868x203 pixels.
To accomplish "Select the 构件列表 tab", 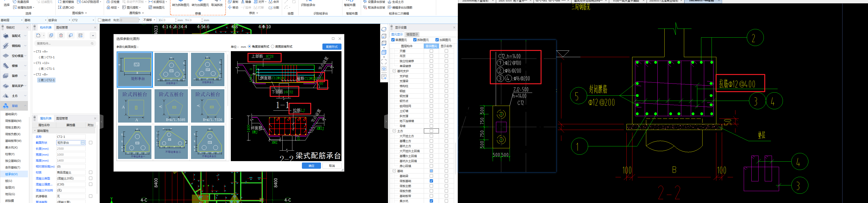I will click(x=46, y=28).
